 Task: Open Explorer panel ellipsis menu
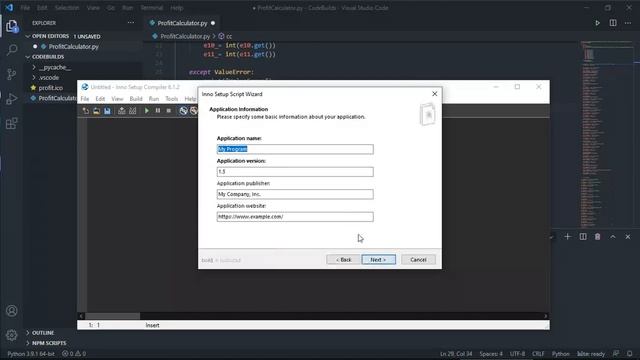(x=131, y=23)
